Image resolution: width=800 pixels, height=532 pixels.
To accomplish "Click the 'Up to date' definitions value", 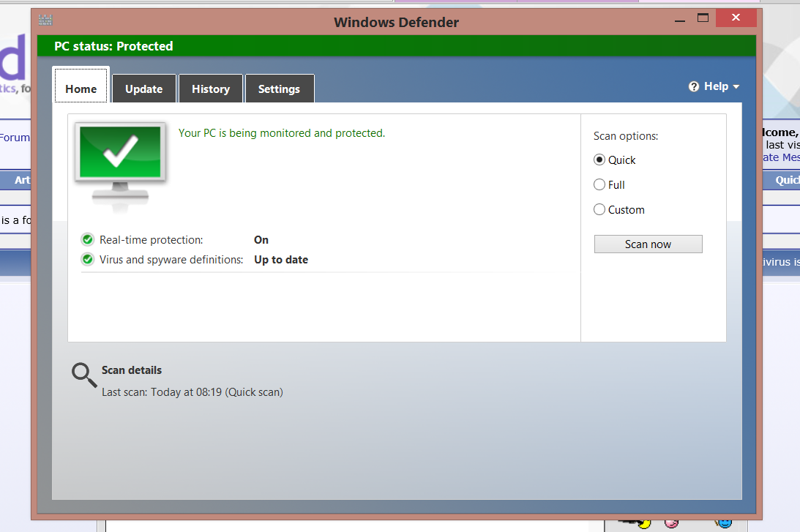I will (x=281, y=260).
